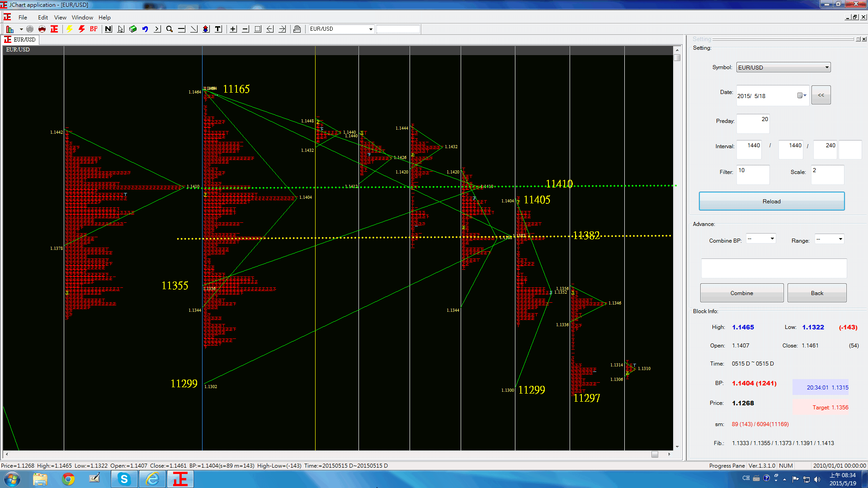The width and height of the screenshot is (868, 488).
Task: Select the pointer cursor tool
Action: click(121, 29)
